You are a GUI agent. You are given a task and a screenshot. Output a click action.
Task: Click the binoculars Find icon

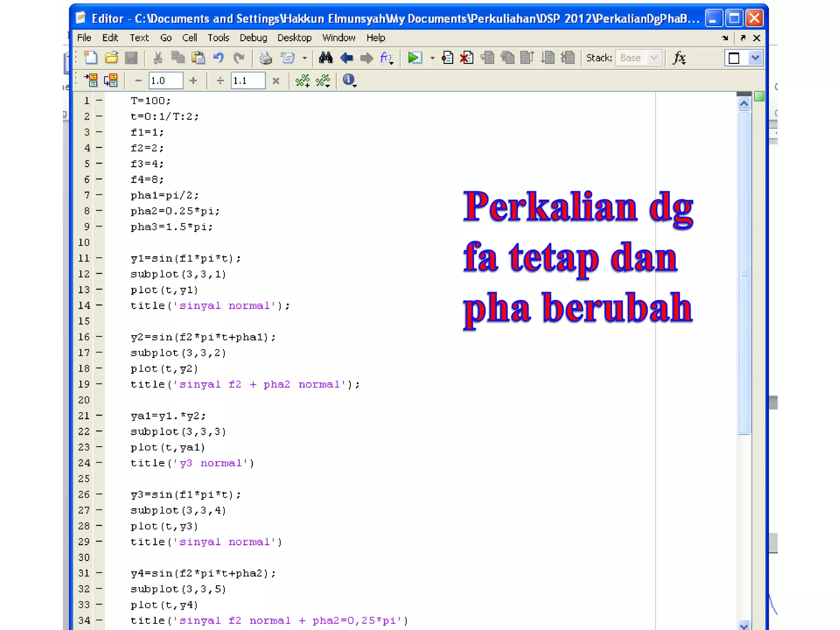pos(326,58)
